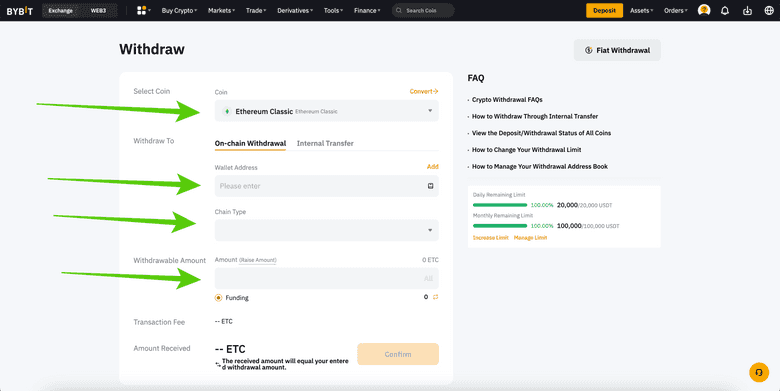Image resolution: width=780 pixels, height=391 pixels.
Task: Select the Funding radio button
Action: (218, 297)
